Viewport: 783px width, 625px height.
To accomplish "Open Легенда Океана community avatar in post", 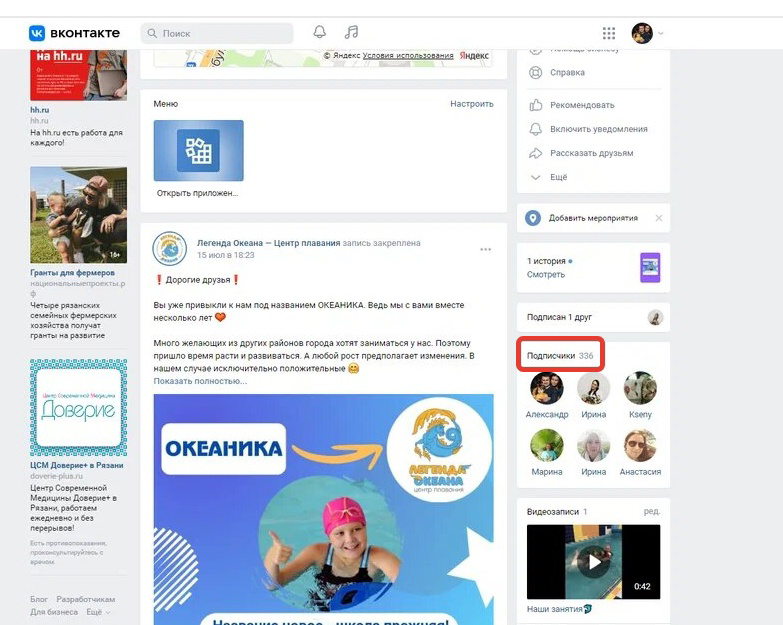I will tap(170, 249).
